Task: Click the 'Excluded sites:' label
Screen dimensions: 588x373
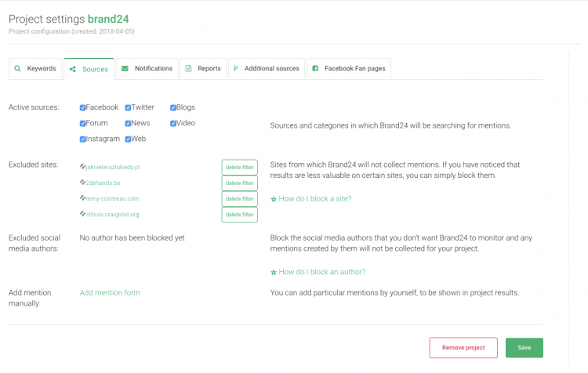Action: click(x=34, y=165)
